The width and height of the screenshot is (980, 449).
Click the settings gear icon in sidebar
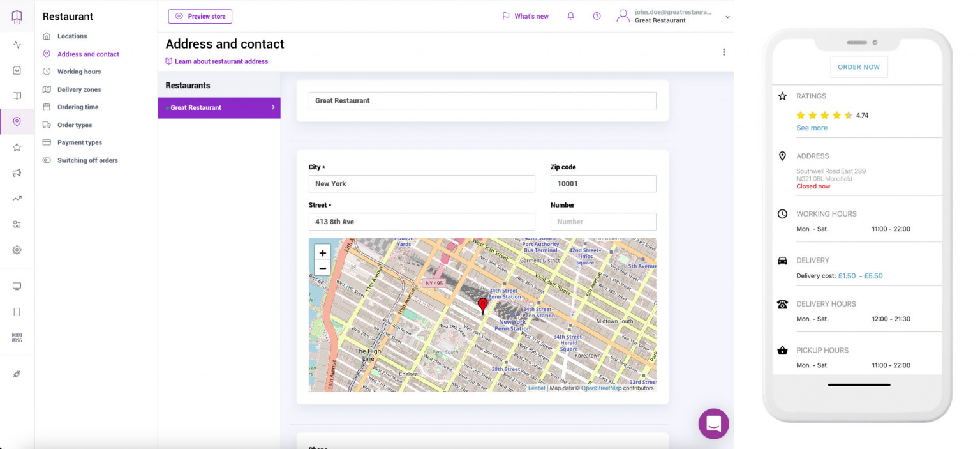[x=17, y=249]
